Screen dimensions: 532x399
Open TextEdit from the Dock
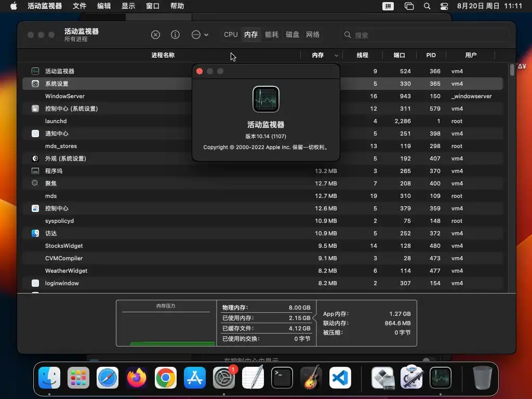pos(253,378)
